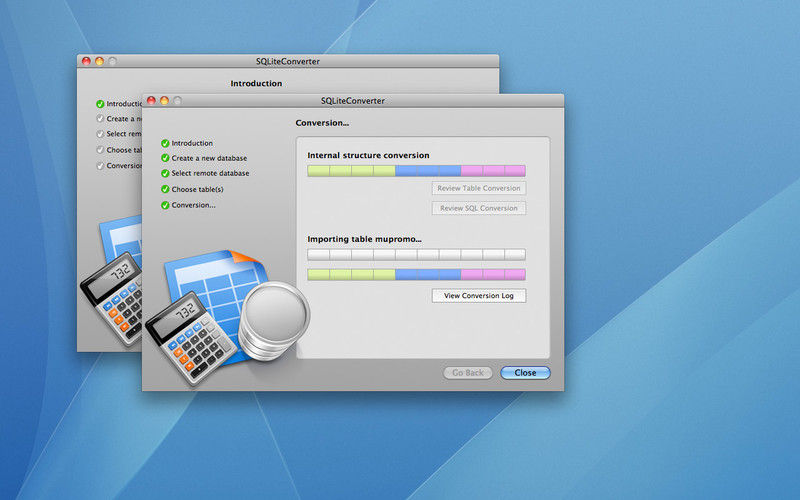The image size is (800, 500).
Task: Click the Introduction heading in back window
Action: click(x=256, y=83)
